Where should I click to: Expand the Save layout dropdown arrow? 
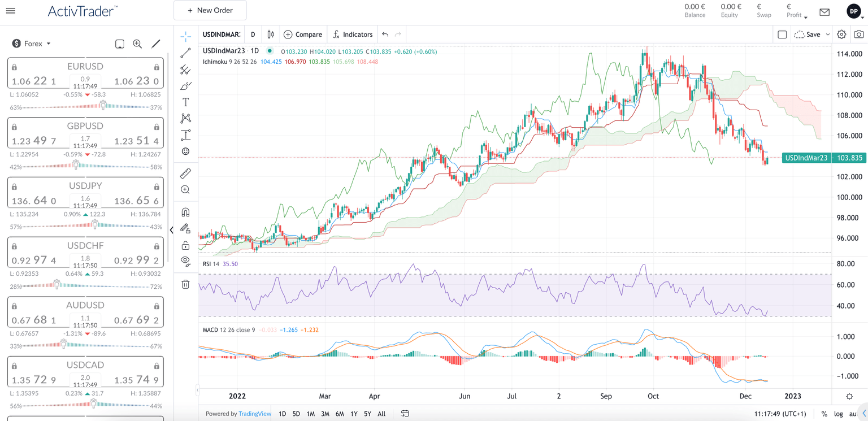(828, 34)
